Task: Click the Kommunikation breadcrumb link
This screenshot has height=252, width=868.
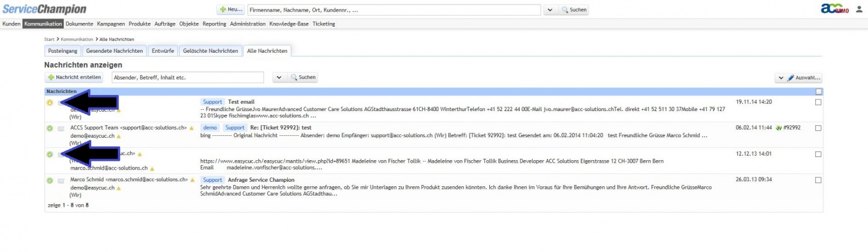Action: pos(77,39)
